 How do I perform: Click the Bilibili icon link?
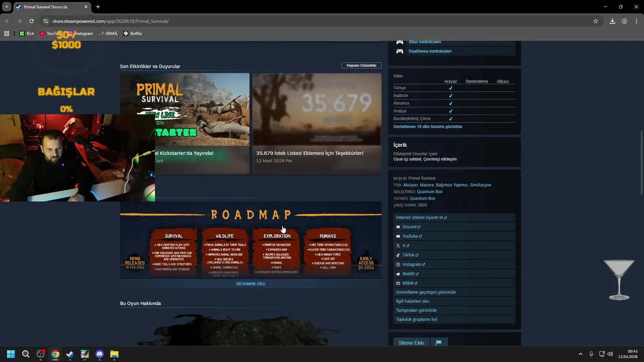(398, 283)
